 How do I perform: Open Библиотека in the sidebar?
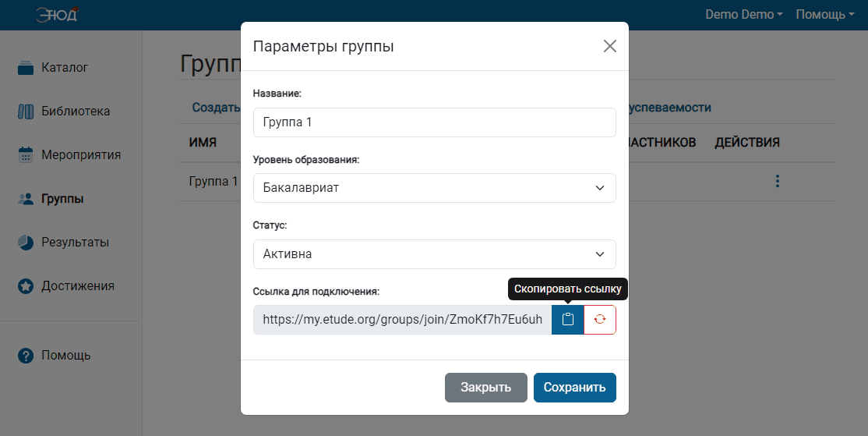click(76, 112)
